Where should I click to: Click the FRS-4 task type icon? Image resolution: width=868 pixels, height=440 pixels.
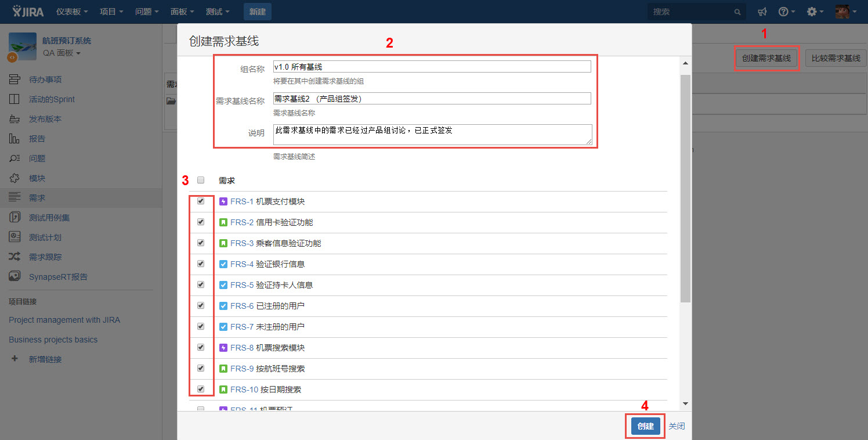tap(223, 264)
